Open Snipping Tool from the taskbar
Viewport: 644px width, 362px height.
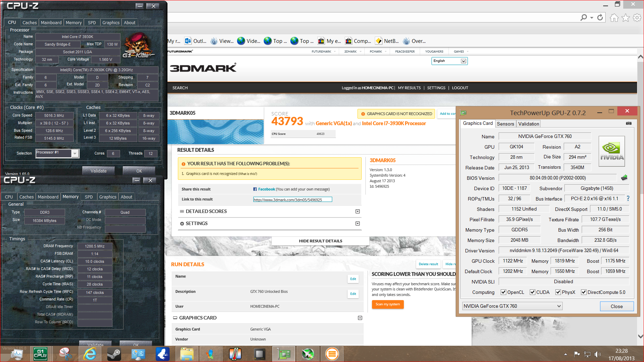click(65, 354)
